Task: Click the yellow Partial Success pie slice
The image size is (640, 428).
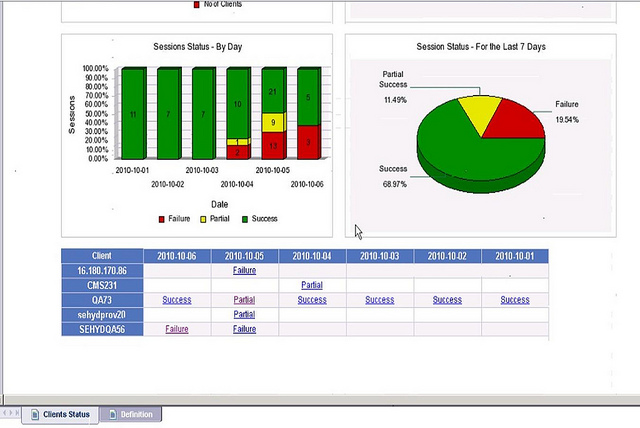Action: point(474,109)
